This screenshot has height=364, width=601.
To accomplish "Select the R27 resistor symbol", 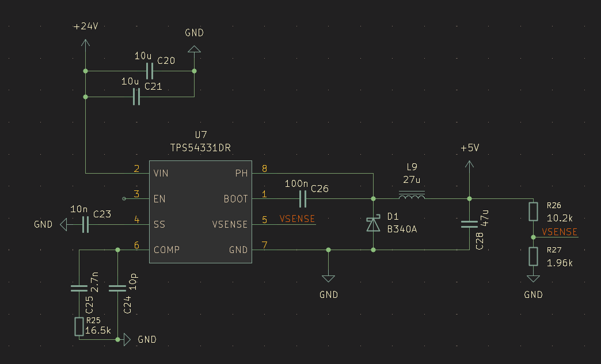I will [534, 256].
